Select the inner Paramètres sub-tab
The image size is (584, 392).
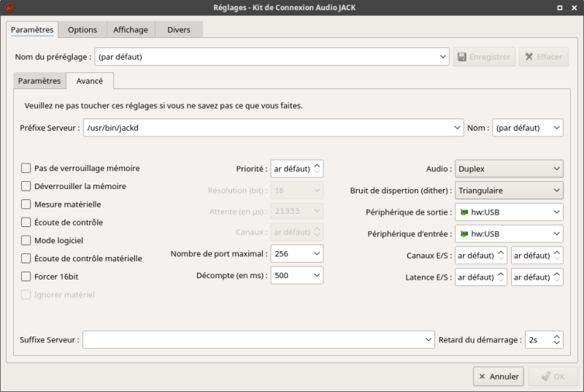pos(39,81)
